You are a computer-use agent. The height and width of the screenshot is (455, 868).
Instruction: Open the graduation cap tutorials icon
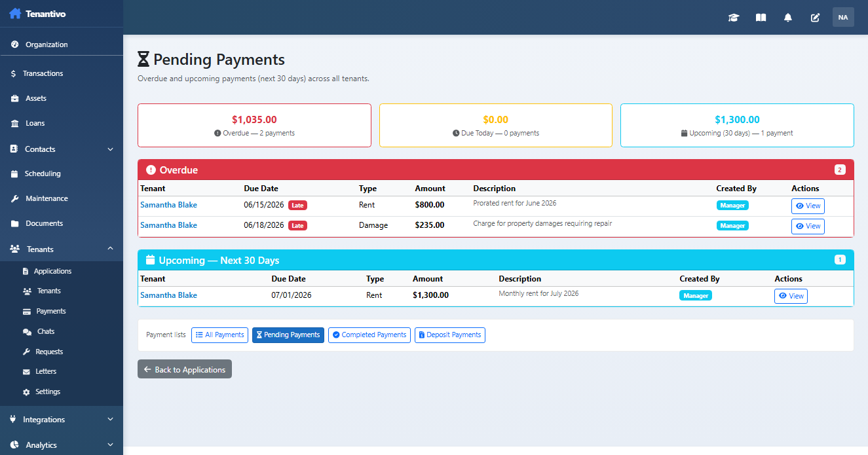[x=734, y=18]
